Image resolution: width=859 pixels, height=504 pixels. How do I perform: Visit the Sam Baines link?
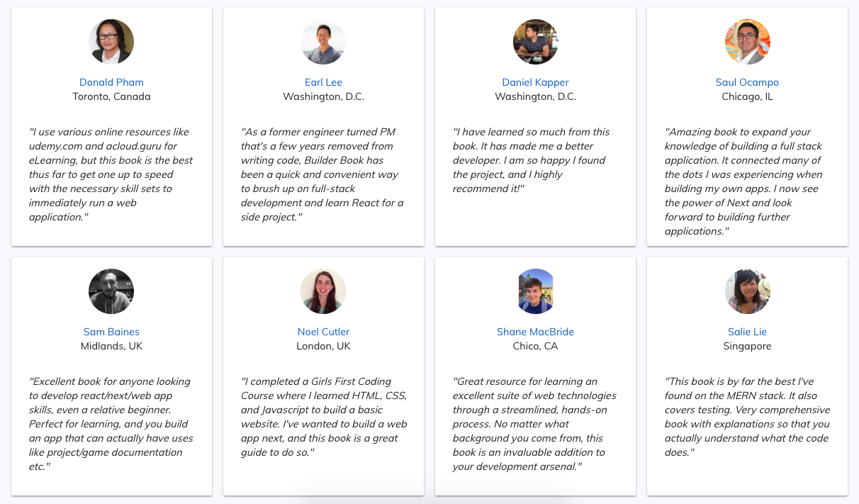pos(111,332)
